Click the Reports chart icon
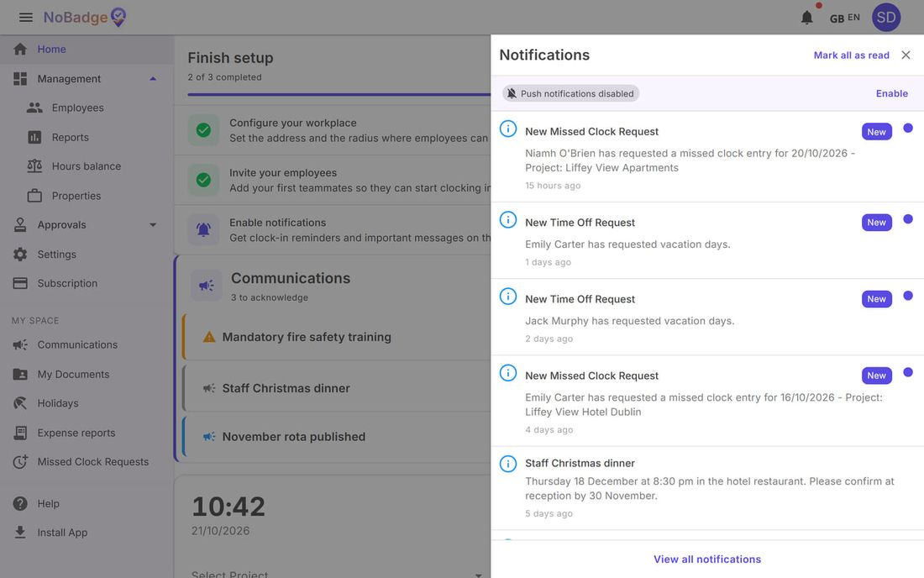The height and width of the screenshot is (578, 924). [34, 137]
